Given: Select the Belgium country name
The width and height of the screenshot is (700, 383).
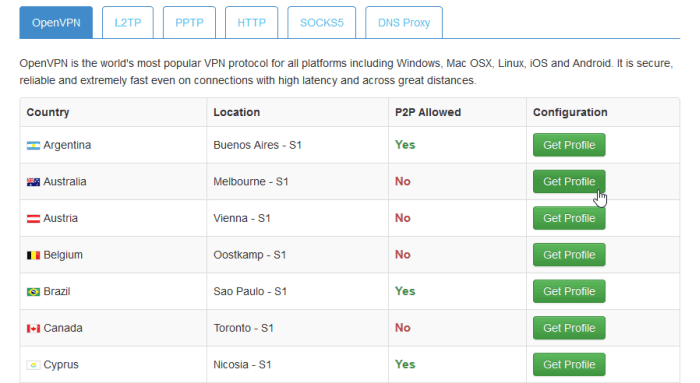Looking at the screenshot, I should [x=63, y=255].
